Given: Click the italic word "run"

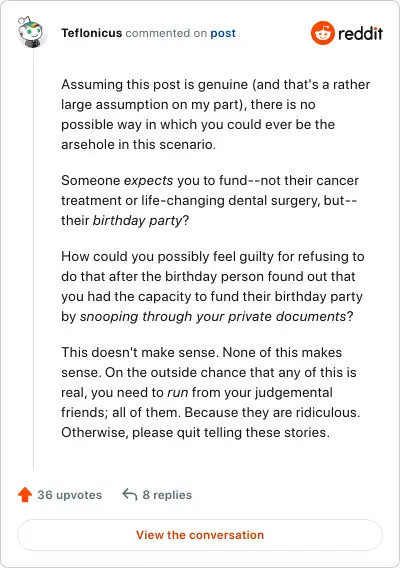Looking at the screenshot, I should [x=178, y=393].
